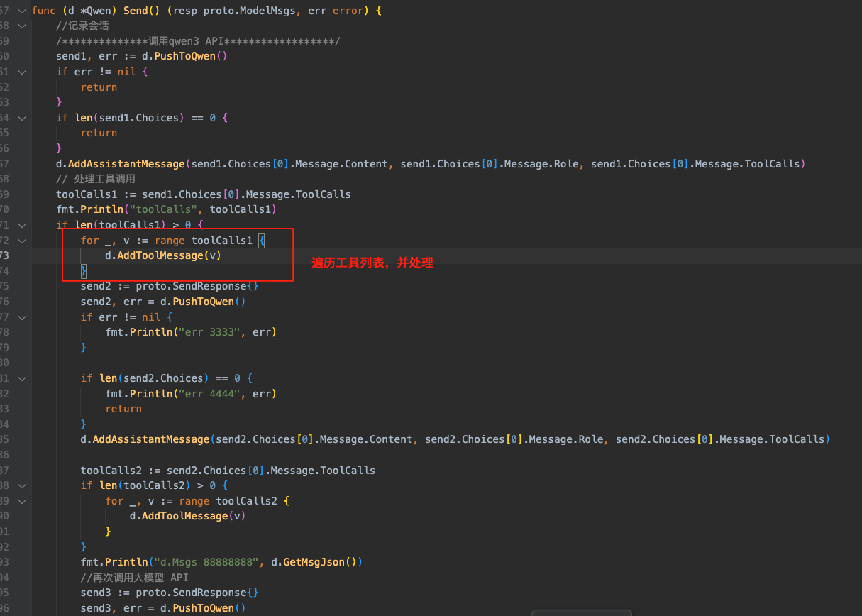This screenshot has width=862, height=616.
Task: Collapse the func Send() function fold arrow
Action: (x=21, y=11)
